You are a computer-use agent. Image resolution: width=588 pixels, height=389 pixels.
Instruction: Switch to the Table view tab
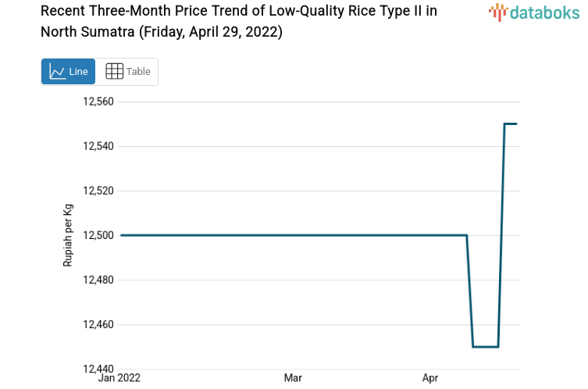click(128, 72)
